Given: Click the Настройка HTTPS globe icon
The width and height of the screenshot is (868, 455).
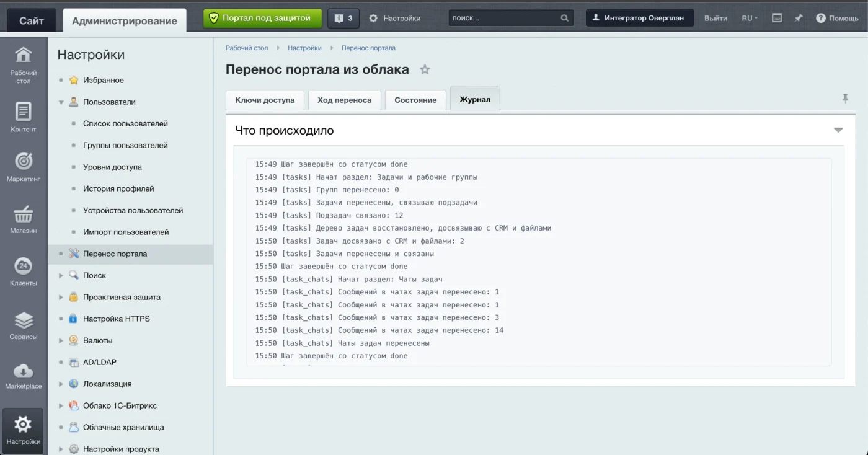Looking at the screenshot, I should pyautogui.click(x=74, y=319).
